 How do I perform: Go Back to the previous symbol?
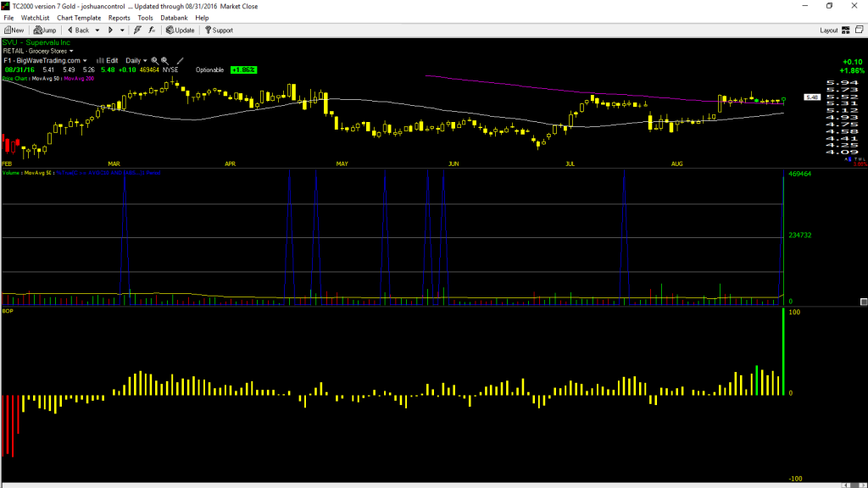click(79, 30)
